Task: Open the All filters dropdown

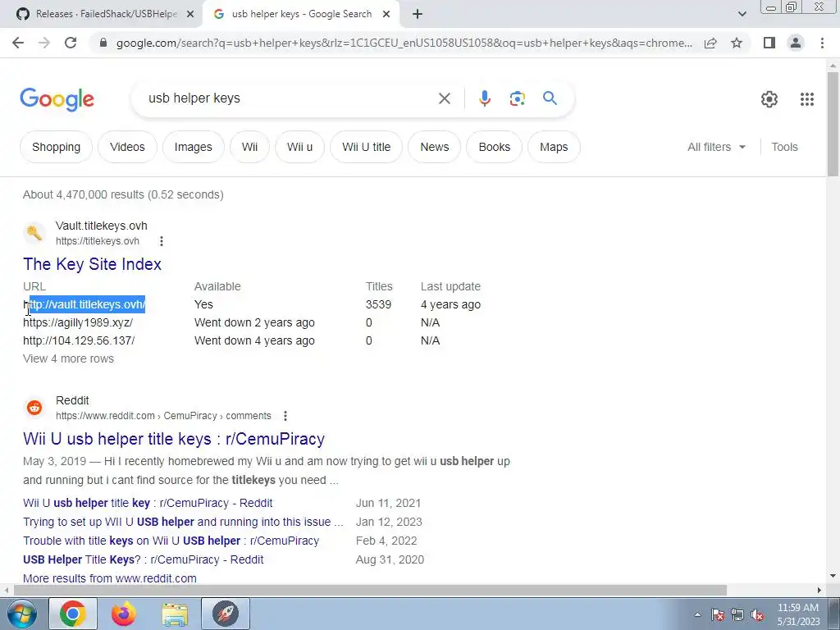Action: pyautogui.click(x=716, y=148)
